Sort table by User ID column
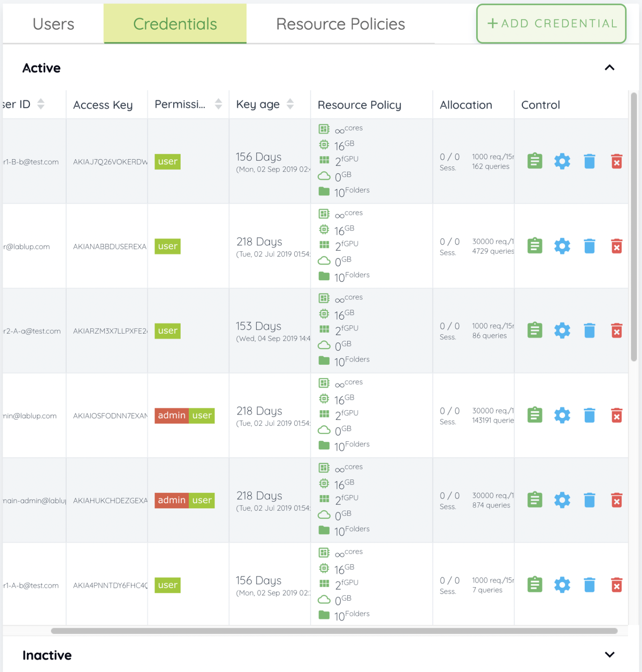Viewport: 642px width, 672px height. tap(41, 104)
